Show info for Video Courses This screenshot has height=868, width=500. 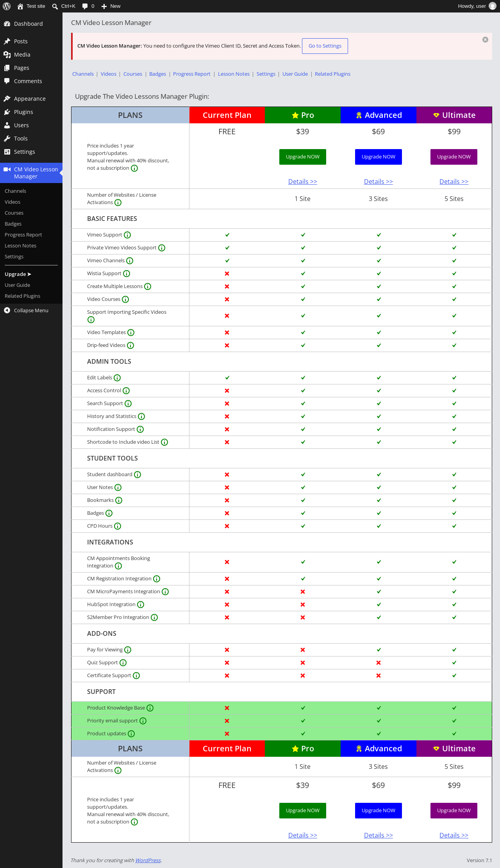[125, 299]
